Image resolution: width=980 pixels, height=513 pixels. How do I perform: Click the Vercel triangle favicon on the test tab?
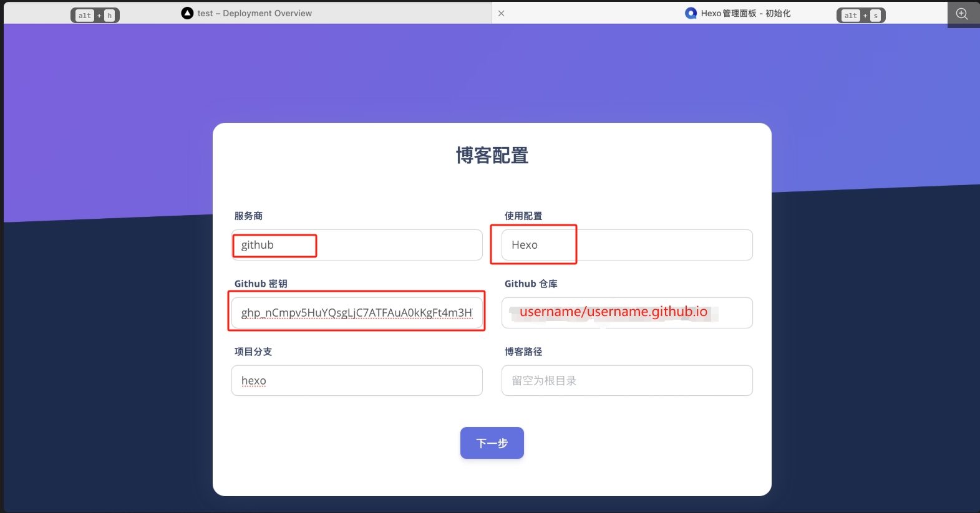pyautogui.click(x=187, y=13)
